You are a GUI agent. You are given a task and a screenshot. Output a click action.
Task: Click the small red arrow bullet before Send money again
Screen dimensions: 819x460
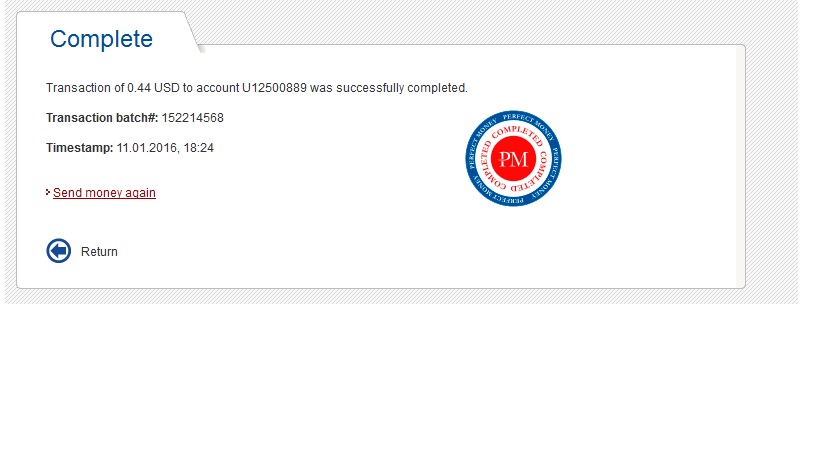[48, 192]
